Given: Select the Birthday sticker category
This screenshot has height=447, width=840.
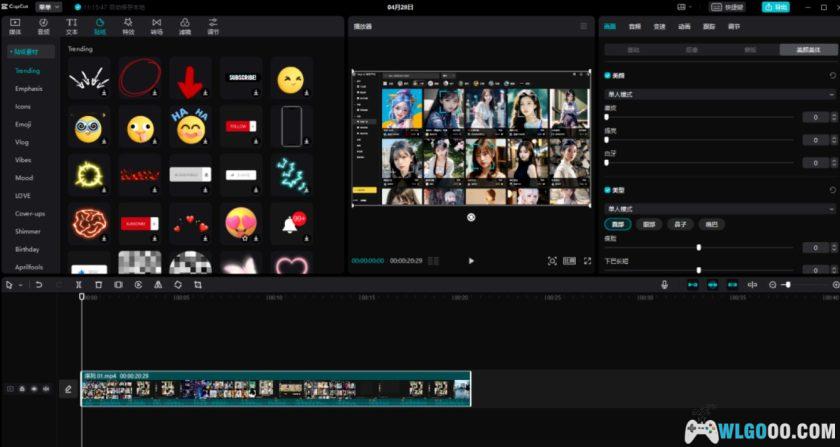Looking at the screenshot, I should [x=27, y=249].
